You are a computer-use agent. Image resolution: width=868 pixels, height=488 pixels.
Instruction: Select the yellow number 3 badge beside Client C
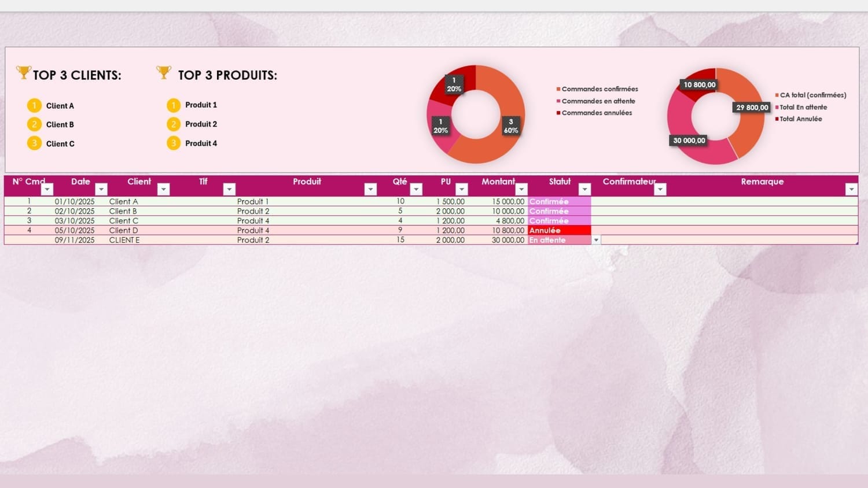34,143
